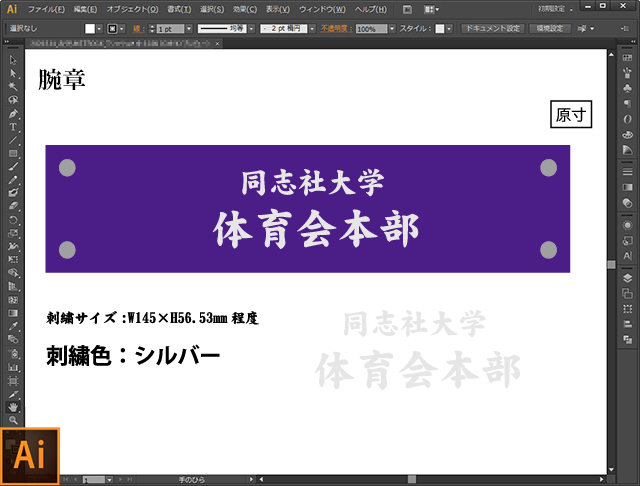This screenshot has width=640, height=486.
Task: Select the Mesh tool
Action: tap(13, 300)
